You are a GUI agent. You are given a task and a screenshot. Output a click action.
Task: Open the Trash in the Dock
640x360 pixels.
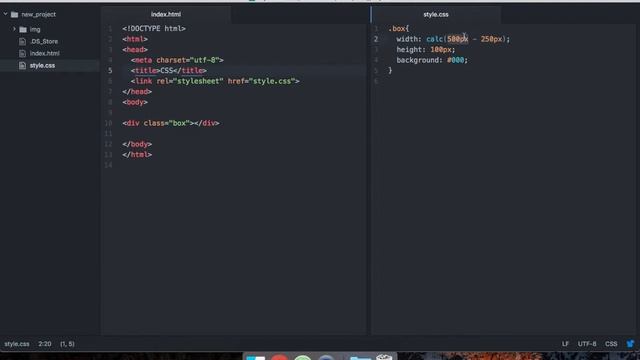384,357
